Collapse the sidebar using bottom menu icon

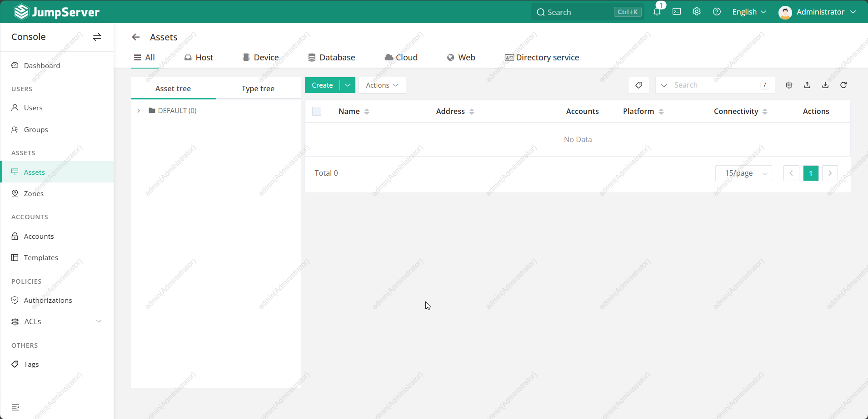[15, 407]
